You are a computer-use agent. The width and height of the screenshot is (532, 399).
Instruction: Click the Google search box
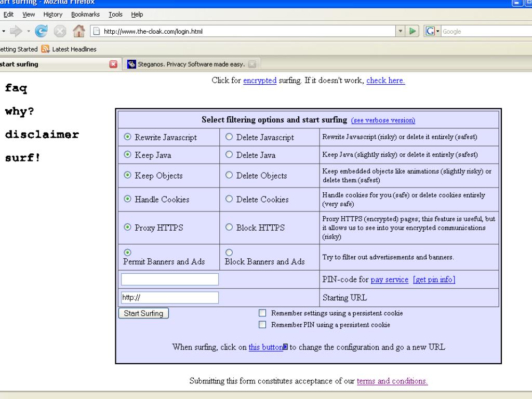click(486, 31)
